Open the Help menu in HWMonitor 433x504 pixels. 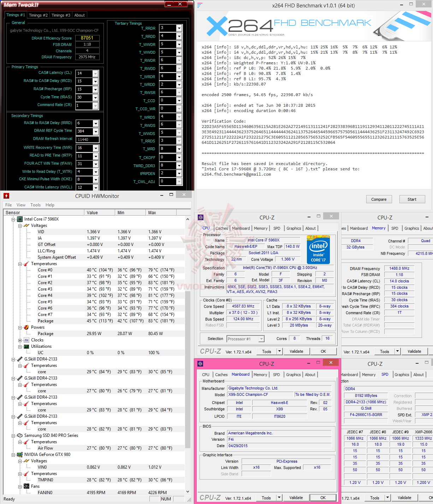[50, 205]
